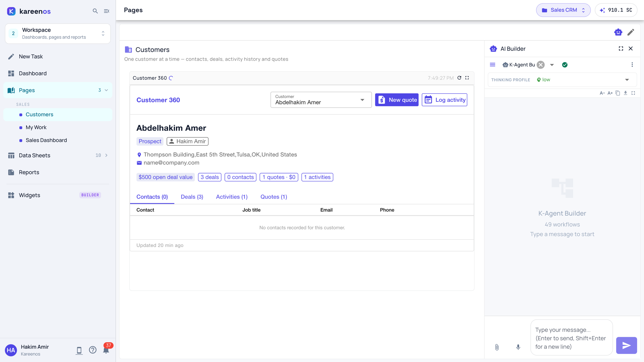Open AI Builder more options menu
This screenshot has height=362, width=644.
[x=632, y=65]
